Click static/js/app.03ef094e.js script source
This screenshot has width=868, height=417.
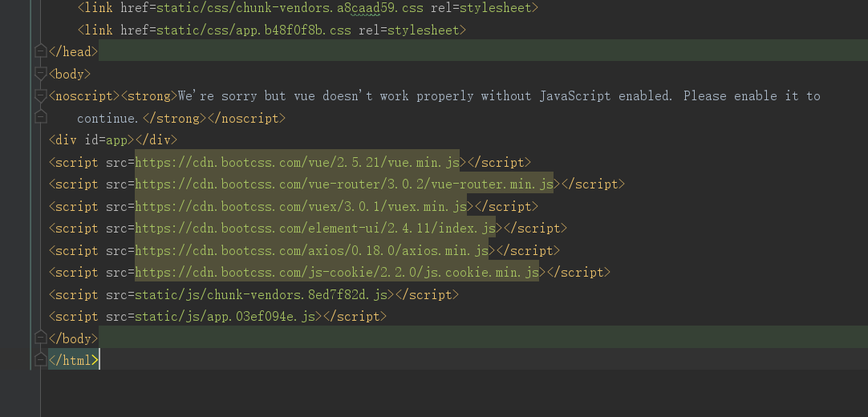[225, 316]
